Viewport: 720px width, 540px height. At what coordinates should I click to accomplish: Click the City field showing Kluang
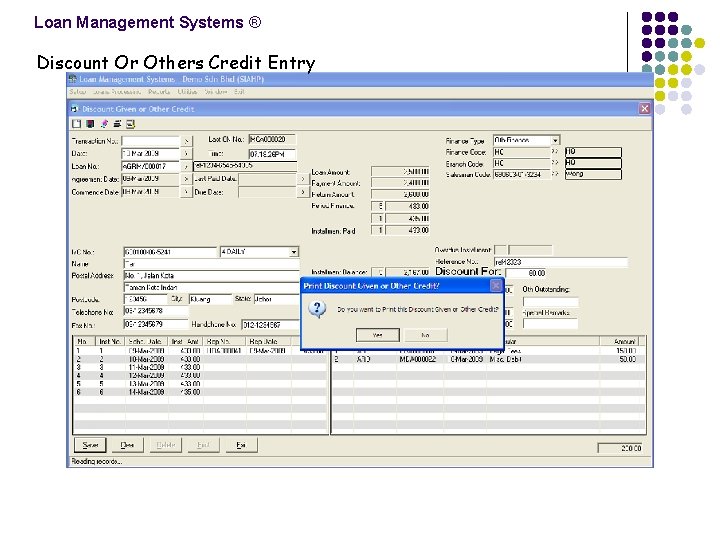pos(211,299)
